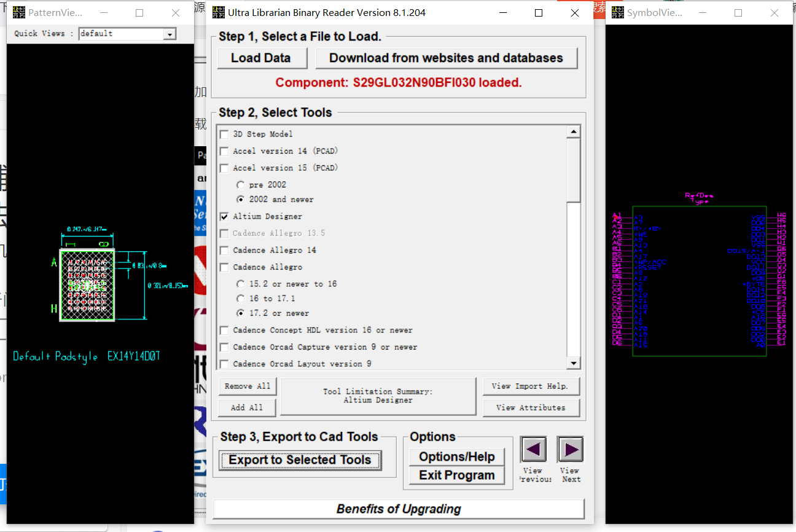The height and width of the screenshot is (532, 796).
Task: Select 2002 and newer radio option
Action: click(241, 199)
